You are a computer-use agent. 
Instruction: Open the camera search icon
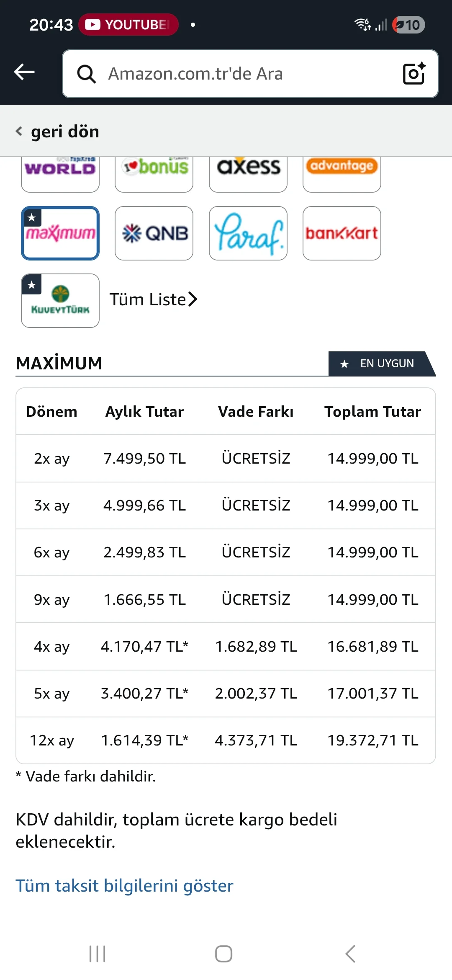point(414,74)
